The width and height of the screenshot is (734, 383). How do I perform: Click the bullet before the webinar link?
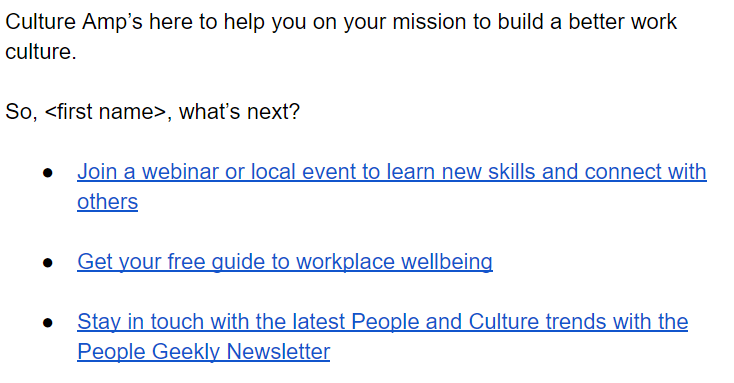click(x=48, y=173)
